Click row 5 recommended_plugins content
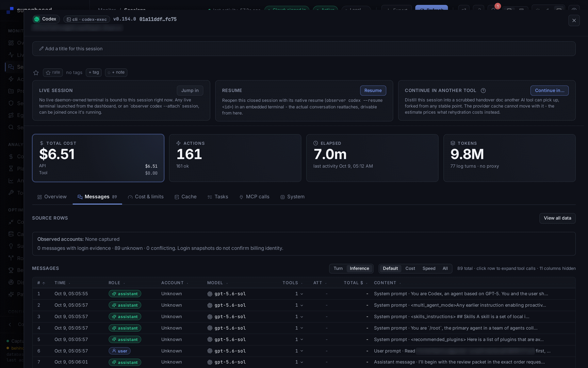This screenshot has height=368, width=588. 459,340
